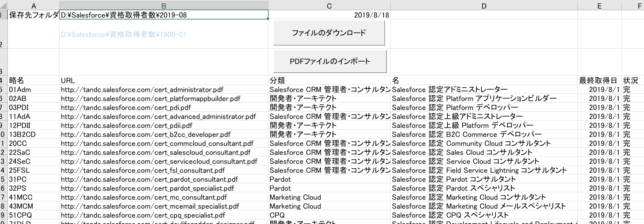Select the cert_pdi.pdf URL cell
Image resolution: width=644 pixels, height=224 pixels.
point(164,107)
